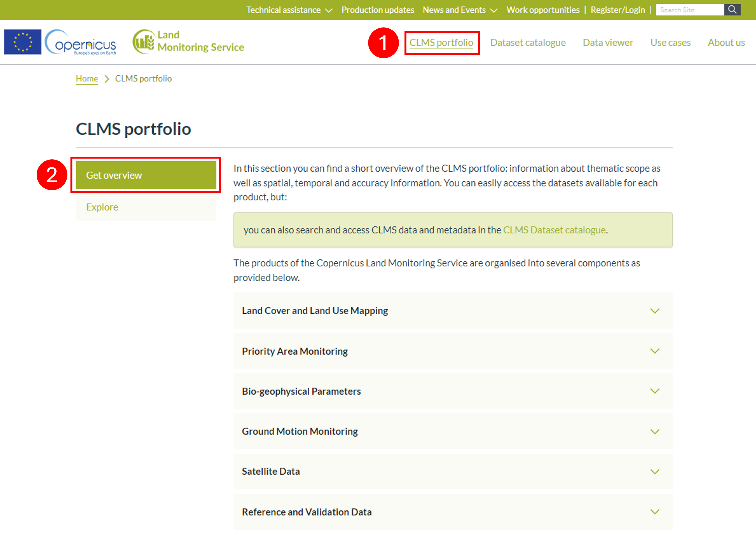Expand the Satellite Data section
756x545 pixels.
coord(453,471)
